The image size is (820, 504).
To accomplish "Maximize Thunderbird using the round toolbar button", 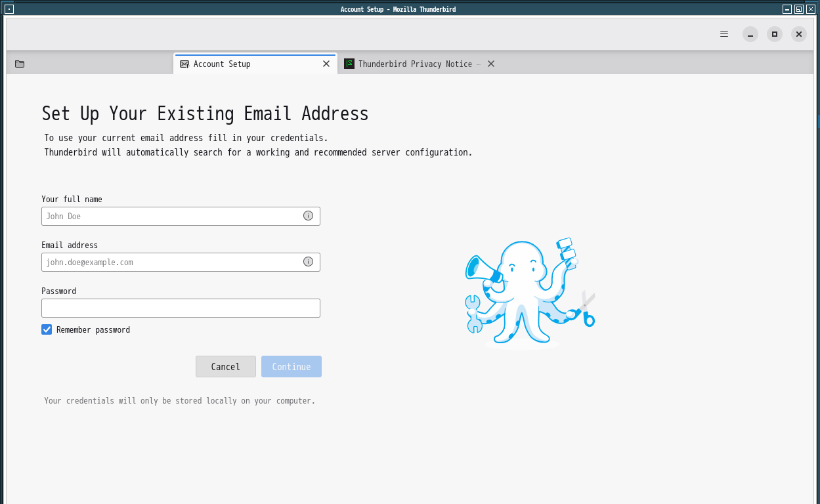I will (x=775, y=34).
